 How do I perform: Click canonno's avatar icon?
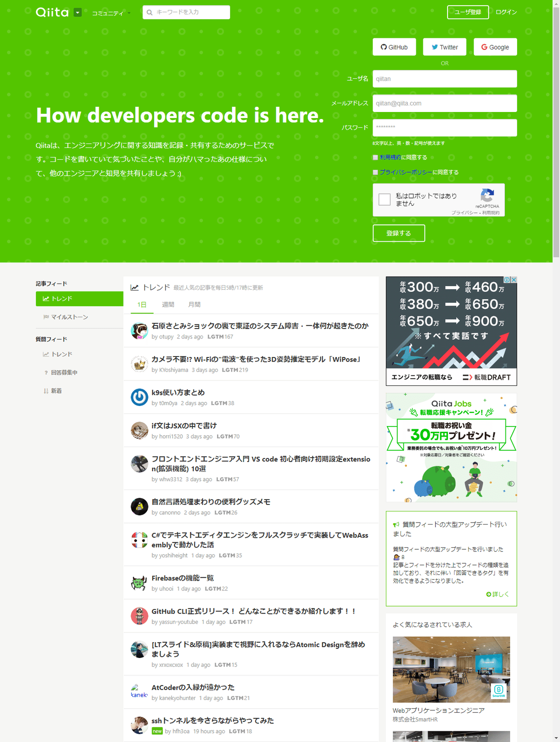pos(139,507)
